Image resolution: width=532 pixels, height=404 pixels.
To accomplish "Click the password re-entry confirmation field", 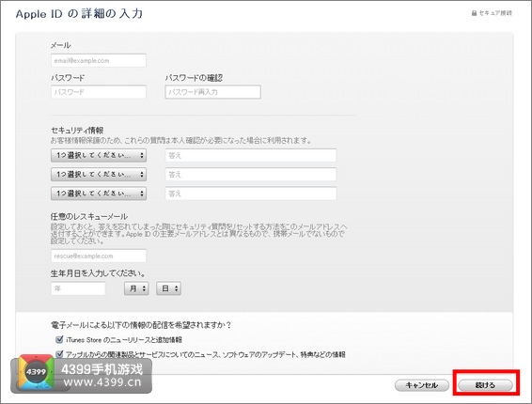I will click(x=213, y=92).
